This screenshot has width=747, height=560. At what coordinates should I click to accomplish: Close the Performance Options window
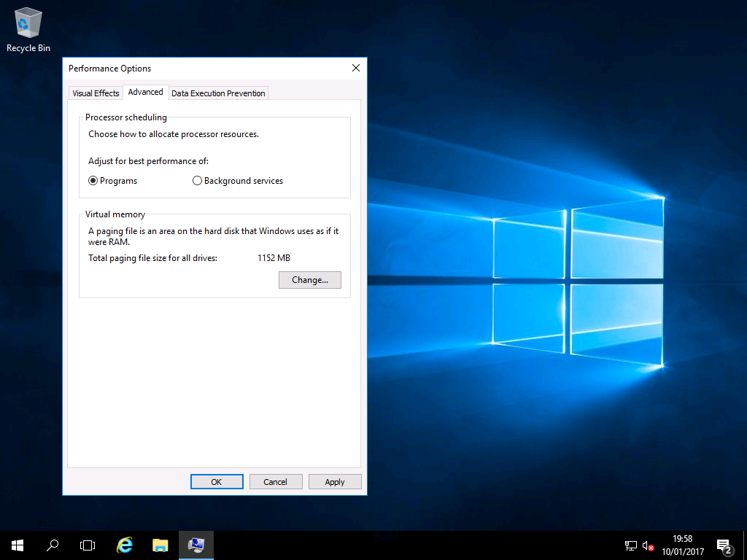[x=356, y=68]
